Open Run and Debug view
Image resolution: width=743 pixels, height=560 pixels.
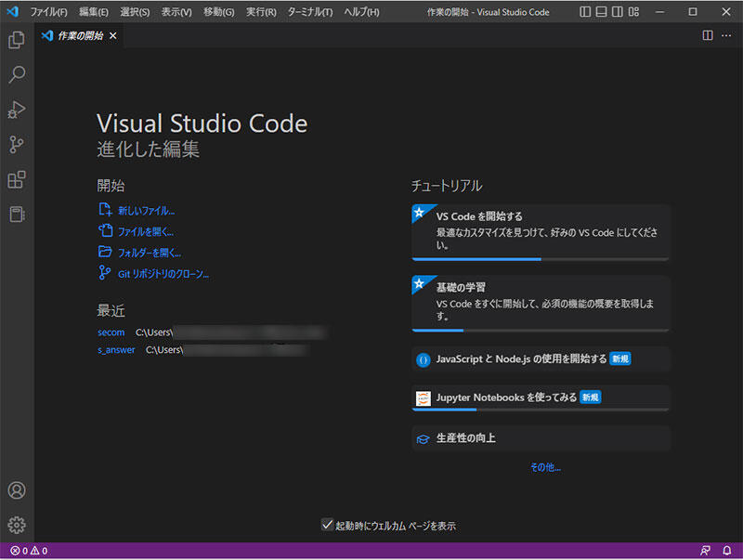17,110
